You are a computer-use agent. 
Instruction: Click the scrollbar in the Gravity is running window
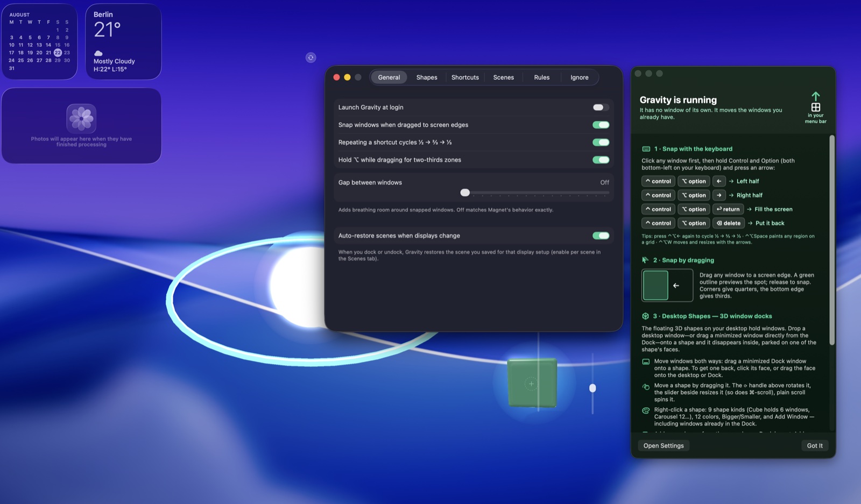(x=832, y=240)
